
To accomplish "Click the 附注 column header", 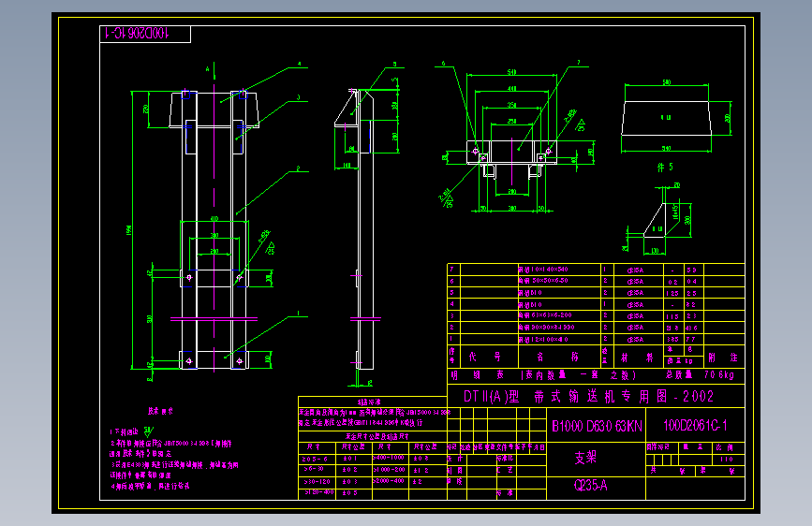I will (x=723, y=358).
